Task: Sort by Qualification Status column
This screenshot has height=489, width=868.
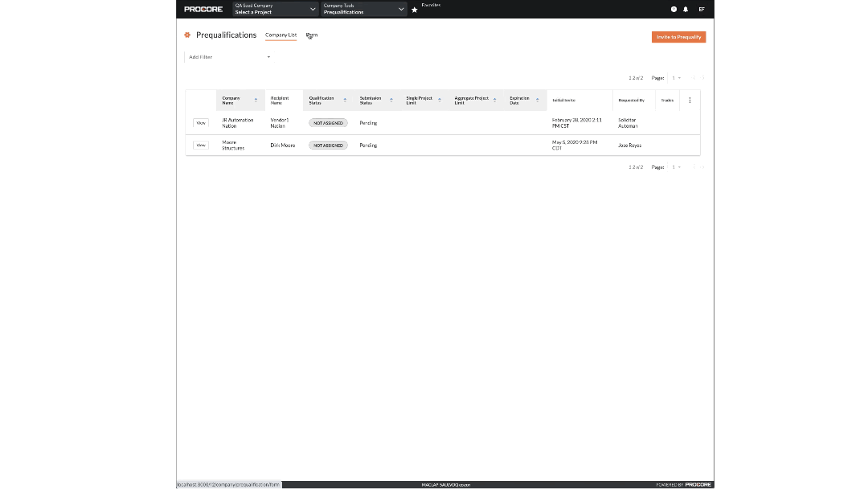Action: pyautogui.click(x=345, y=100)
